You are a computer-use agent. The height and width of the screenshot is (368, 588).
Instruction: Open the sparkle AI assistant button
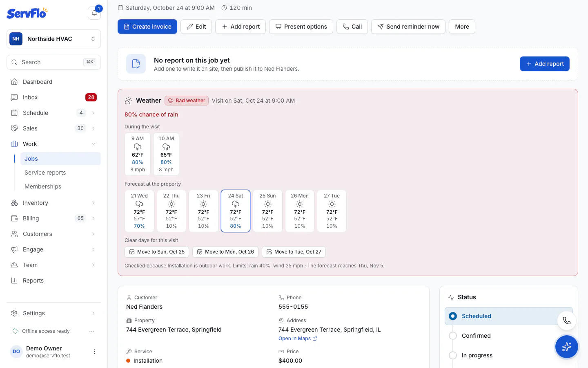click(x=567, y=347)
